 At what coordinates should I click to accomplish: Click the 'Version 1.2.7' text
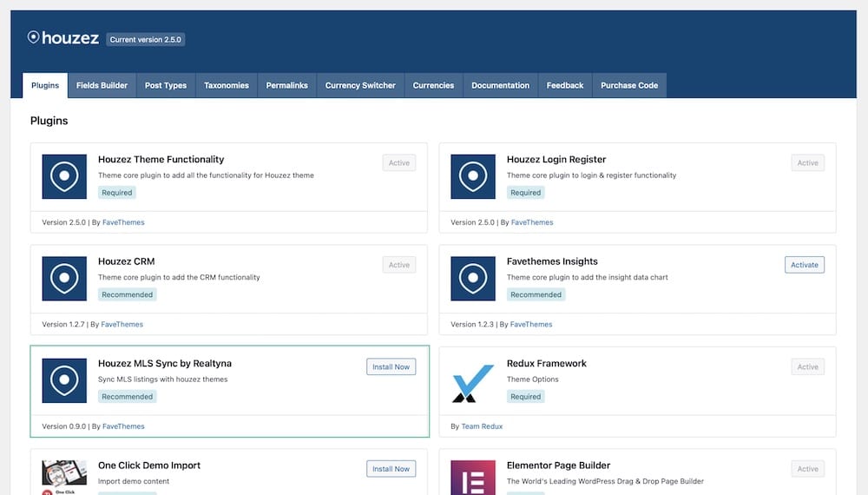63,324
